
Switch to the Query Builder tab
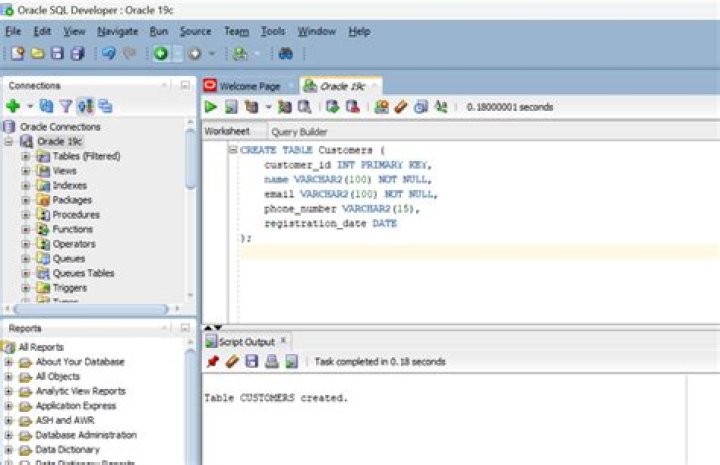pos(299,132)
